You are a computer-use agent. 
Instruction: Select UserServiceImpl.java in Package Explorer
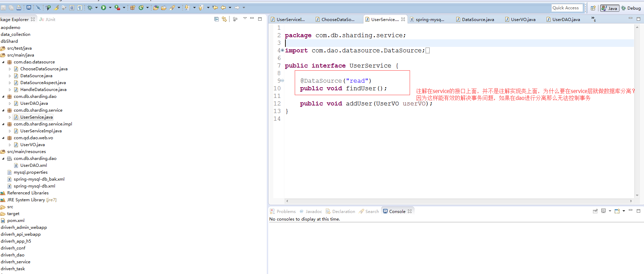click(41, 131)
